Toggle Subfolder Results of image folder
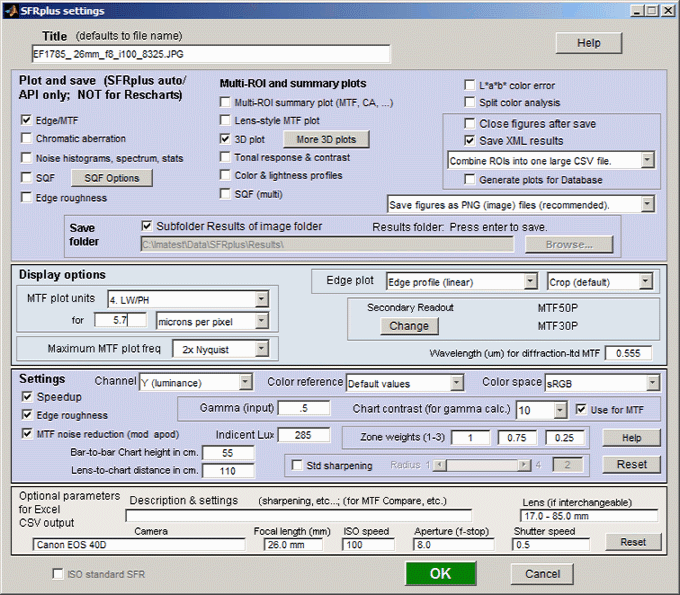 147,226
